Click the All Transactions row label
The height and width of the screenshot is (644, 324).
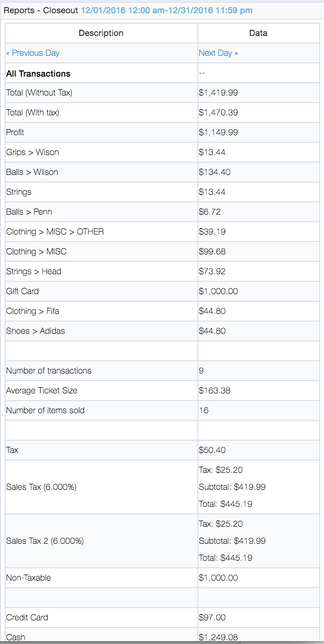click(x=38, y=74)
